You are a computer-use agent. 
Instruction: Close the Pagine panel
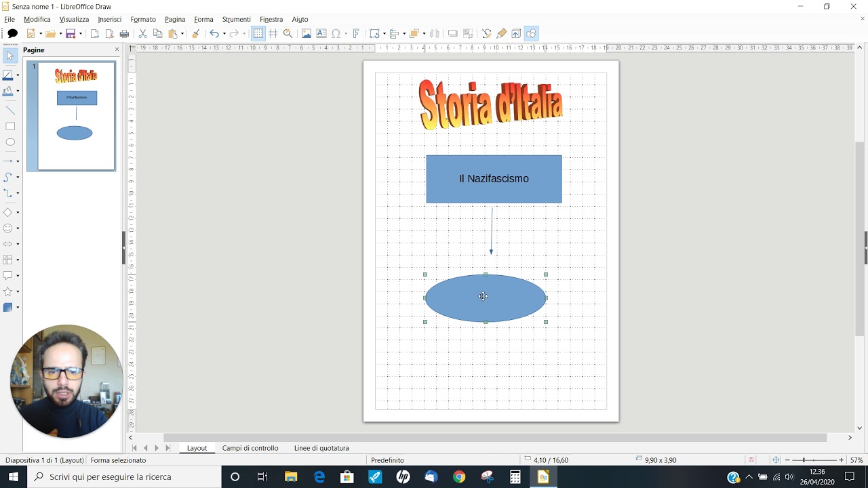[x=117, y=49]
